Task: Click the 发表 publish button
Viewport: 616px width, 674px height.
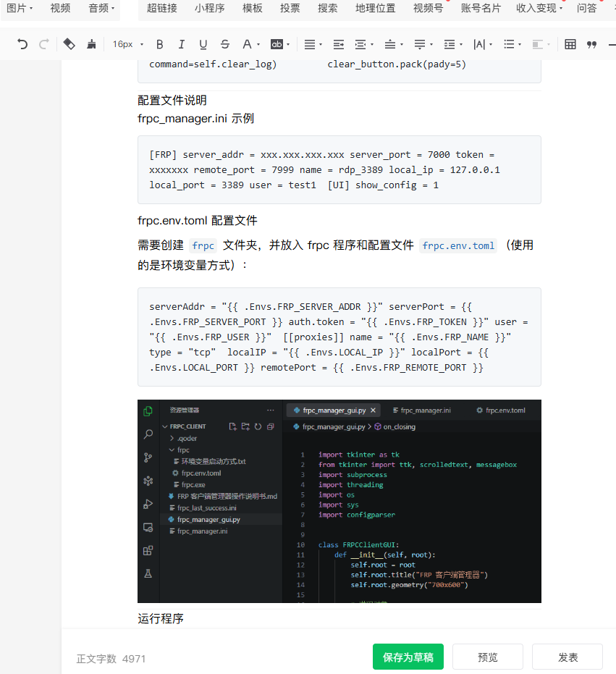Action: pos(568,657)
